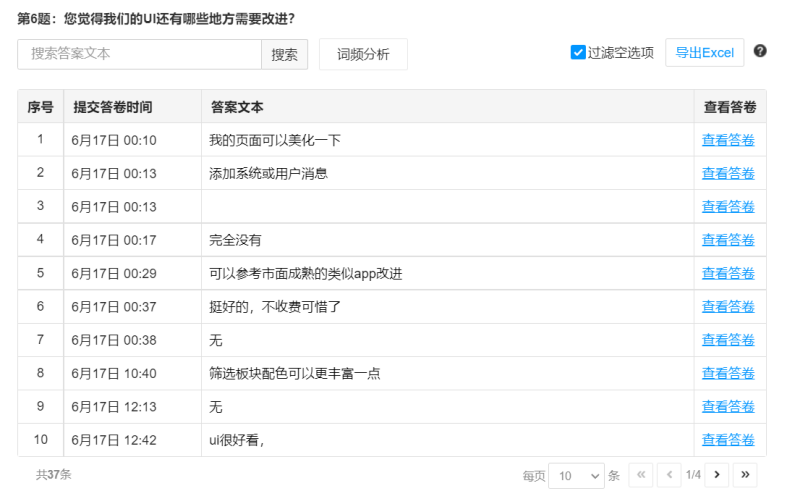Focus the 搜索答案文本 search field

[140, 54]
